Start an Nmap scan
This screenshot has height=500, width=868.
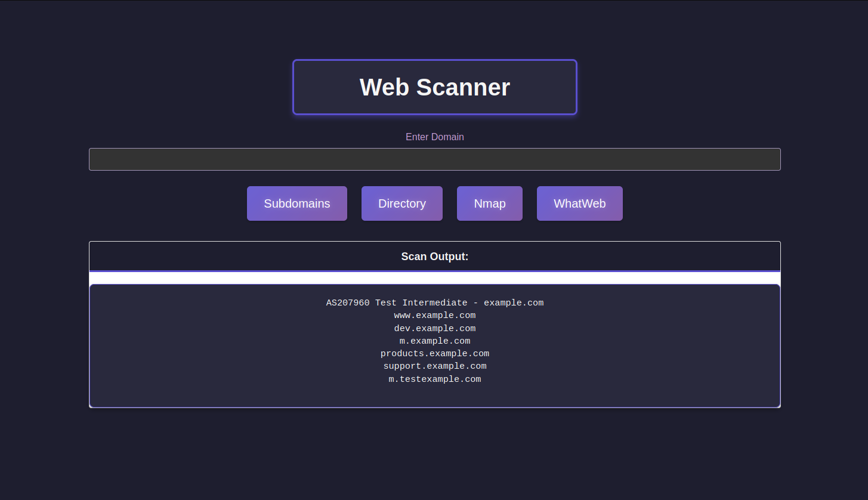(x=489, y=203)
